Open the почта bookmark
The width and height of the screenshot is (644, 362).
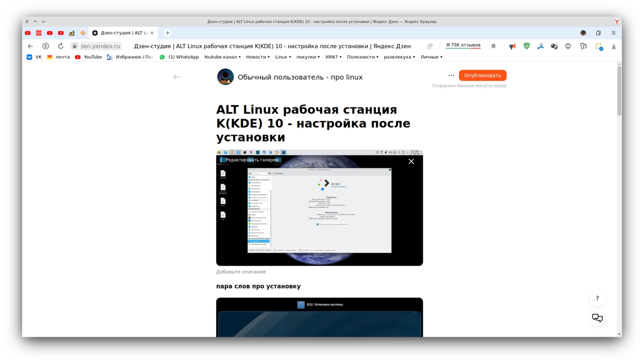tap(58, 57)
